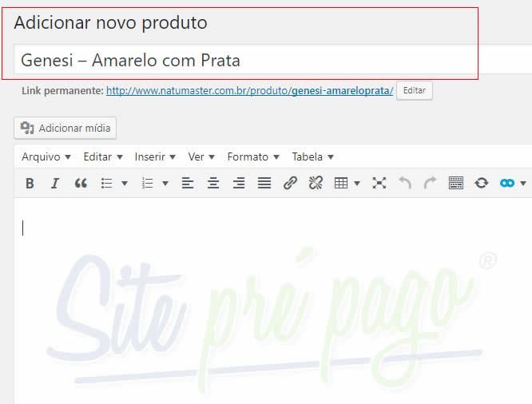Open the Tabela menu

pos(312,156)
